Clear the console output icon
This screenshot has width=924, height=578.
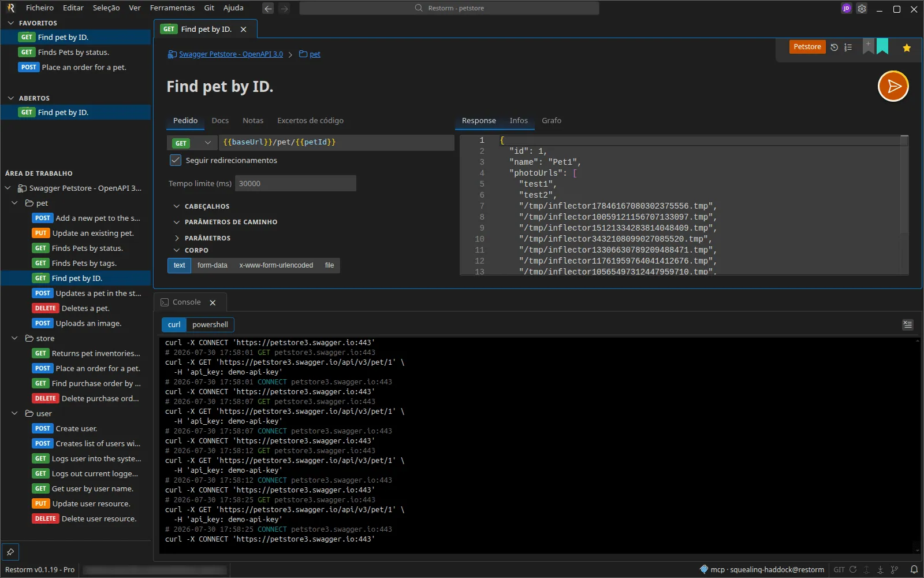(908, 325)
